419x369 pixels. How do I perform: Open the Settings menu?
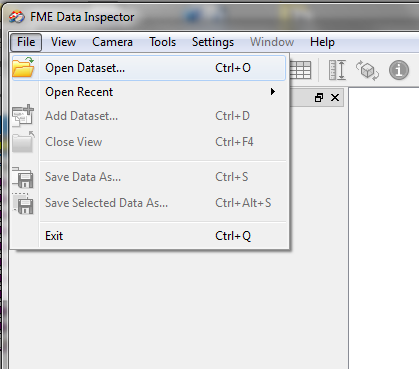[213, 42]
